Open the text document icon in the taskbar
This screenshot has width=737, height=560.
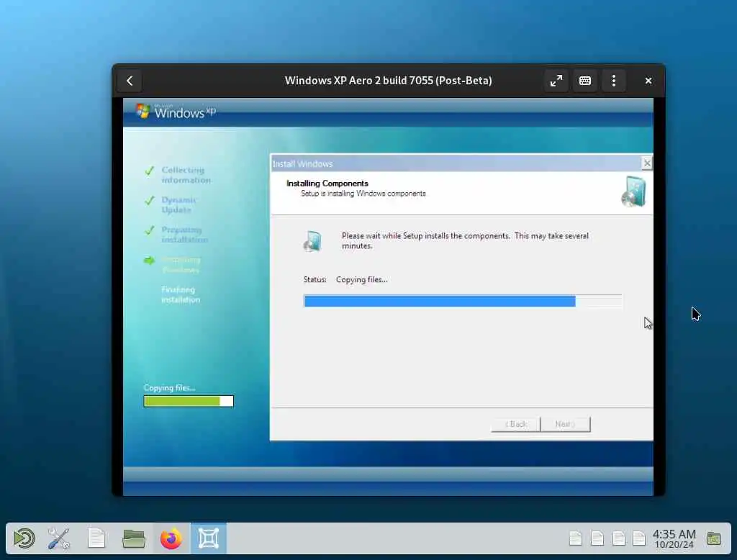[x=96, y=538]
